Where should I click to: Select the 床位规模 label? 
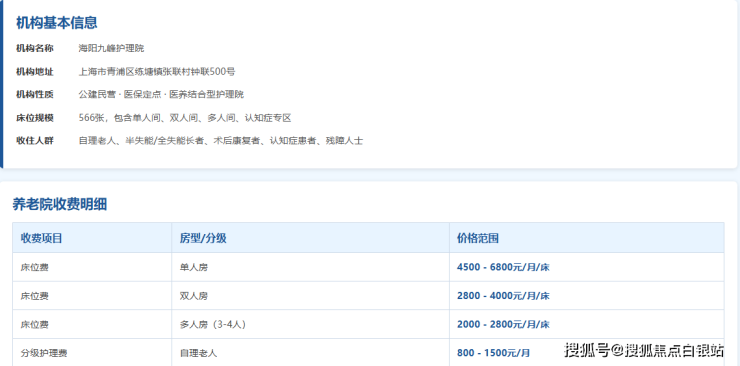coord(35,117)
